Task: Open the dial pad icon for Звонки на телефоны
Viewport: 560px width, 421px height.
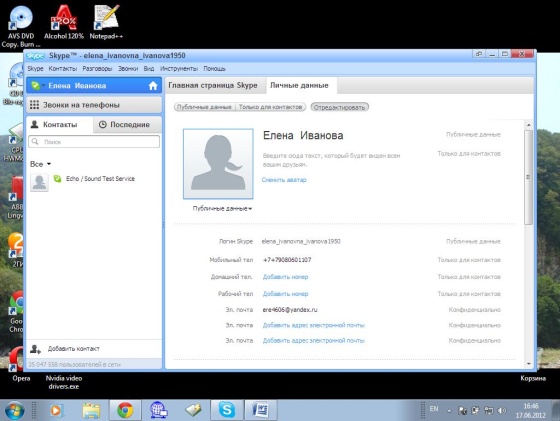Action: 34,105
